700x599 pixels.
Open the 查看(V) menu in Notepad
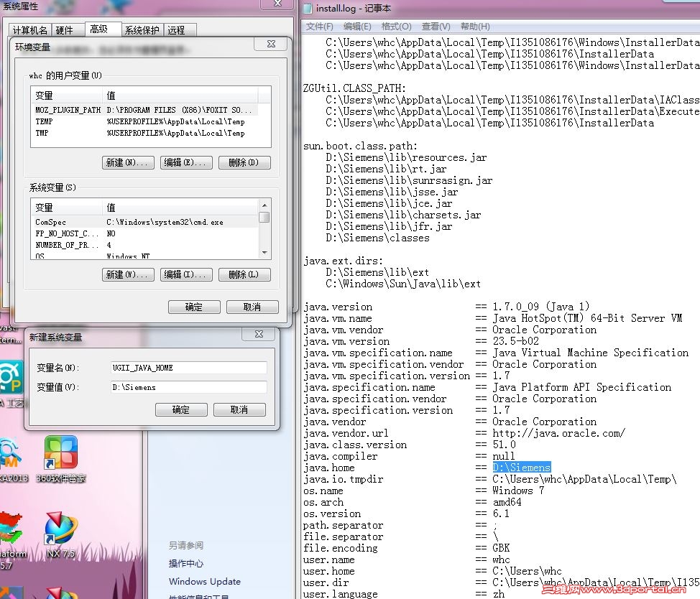[436, 27]
